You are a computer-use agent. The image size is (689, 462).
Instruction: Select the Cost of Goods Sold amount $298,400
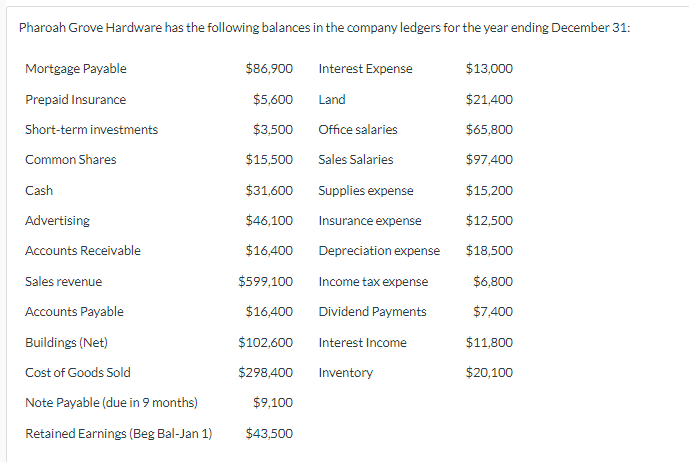(x=265, y=373)
